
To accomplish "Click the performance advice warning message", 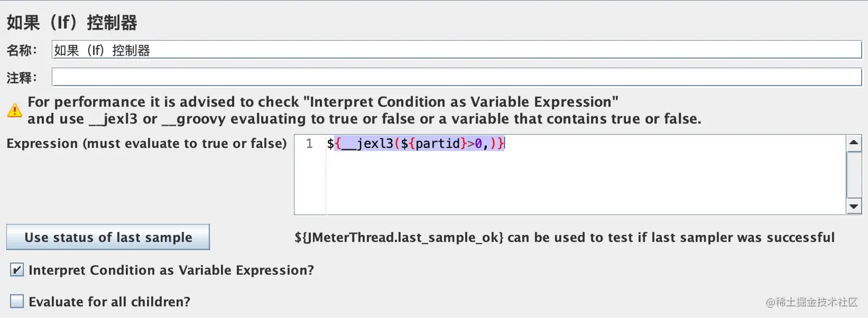I will 364,111.
